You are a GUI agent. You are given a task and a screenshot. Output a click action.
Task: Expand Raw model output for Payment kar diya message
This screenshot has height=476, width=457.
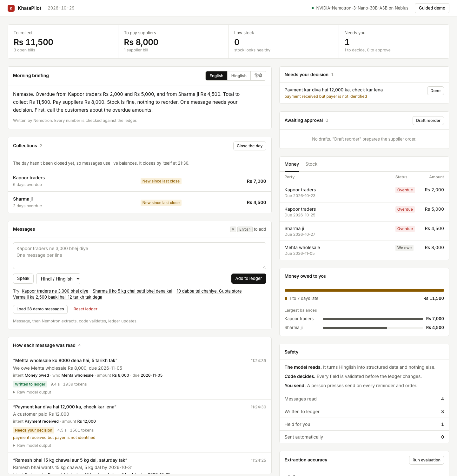click(32, 446)
